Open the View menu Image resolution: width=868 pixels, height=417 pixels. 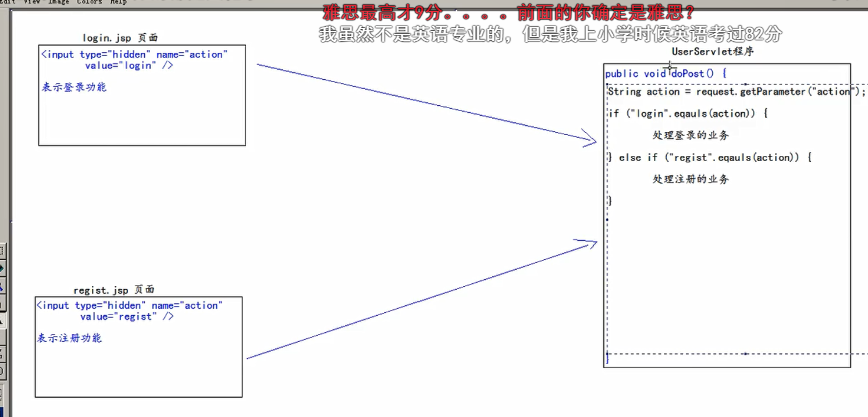click(x=31, y=2)
